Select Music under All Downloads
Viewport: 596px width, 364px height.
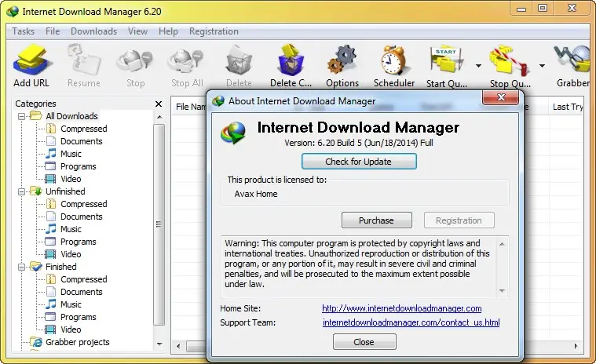tap(71, 154)
